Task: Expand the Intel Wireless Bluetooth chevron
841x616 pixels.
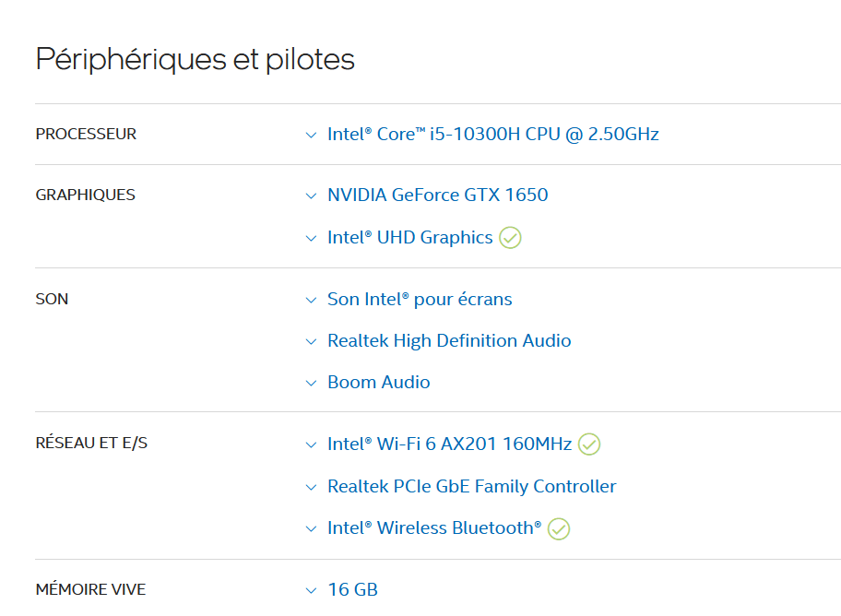Action: (x=311, y=529)
